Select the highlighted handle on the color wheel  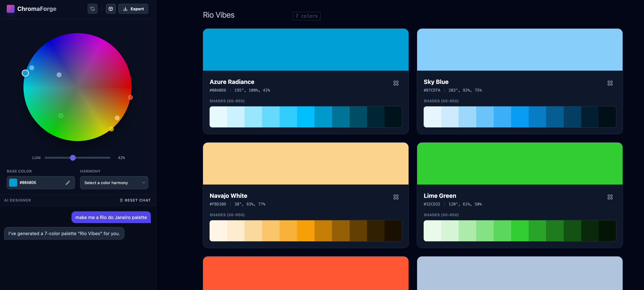coord(25,73)
